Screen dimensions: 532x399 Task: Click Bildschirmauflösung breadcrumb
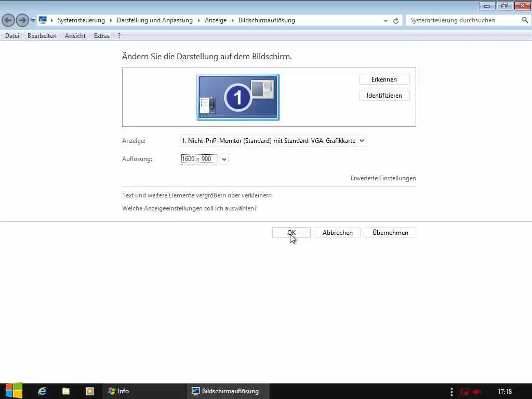tap(267, 20)
